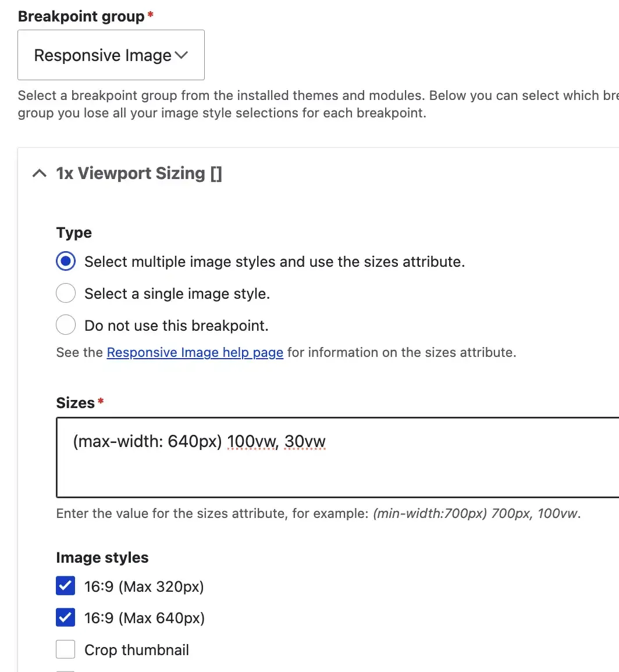The image size is (619, 672).
Task: Click the 1x Viewport Sizing heading
Action: coord(139,173)
